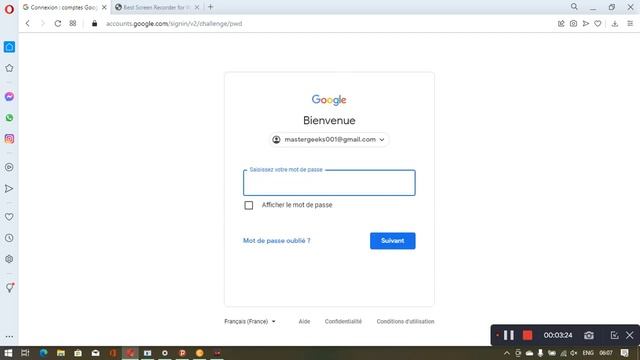Pause the screen recording
640x360 pixels.
[509, 336]
